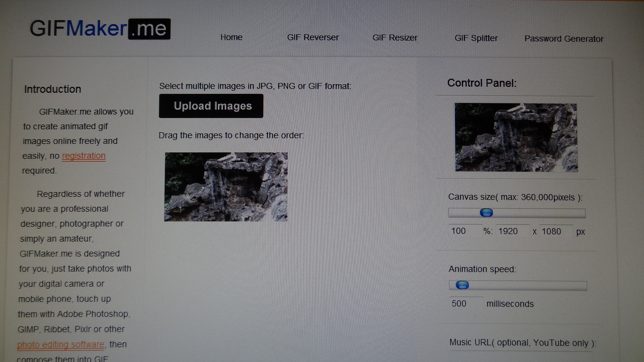Image resolution: width=644 pixels, height=362 pixels.
Task: Click the animation speed field showing 500
Action: click(466, 304)
